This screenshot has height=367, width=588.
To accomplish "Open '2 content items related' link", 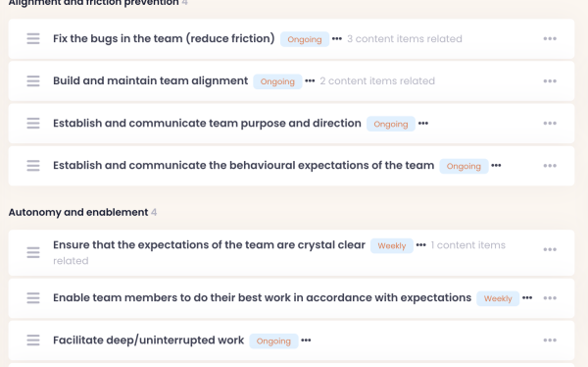I will 377,81.
